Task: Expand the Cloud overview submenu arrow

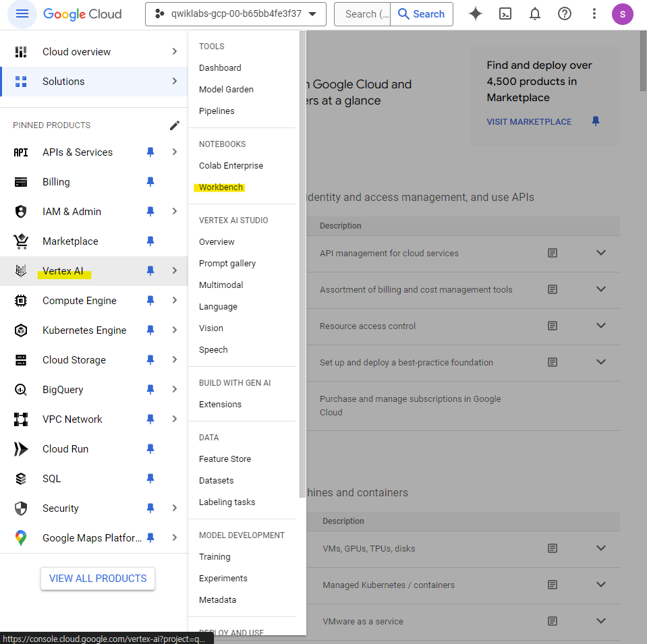Action: click(175, 51)
